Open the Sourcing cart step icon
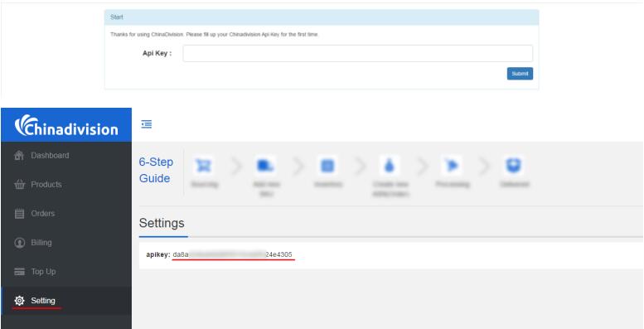 [204, 166]
